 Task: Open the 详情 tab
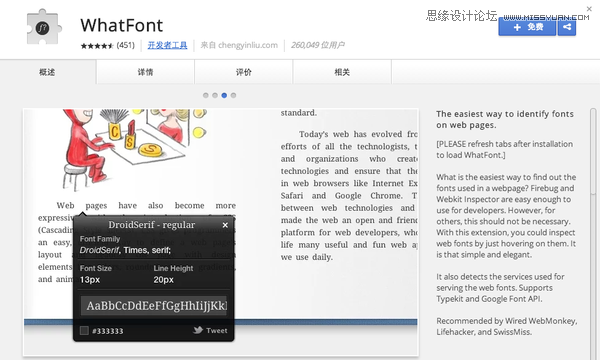145,72
